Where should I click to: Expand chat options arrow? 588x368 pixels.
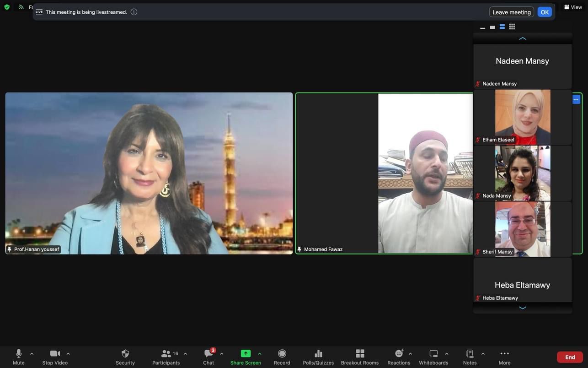(222, 354)
